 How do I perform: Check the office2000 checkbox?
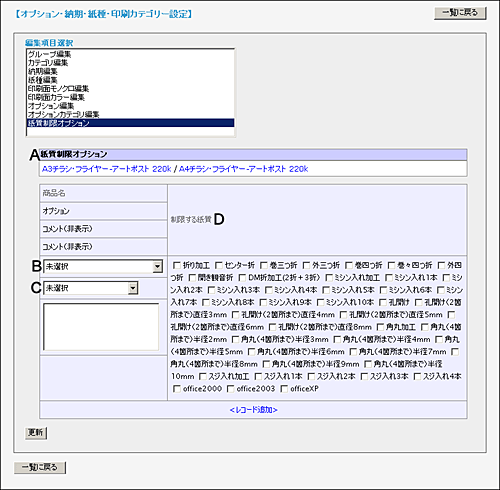tap(177, 389)
